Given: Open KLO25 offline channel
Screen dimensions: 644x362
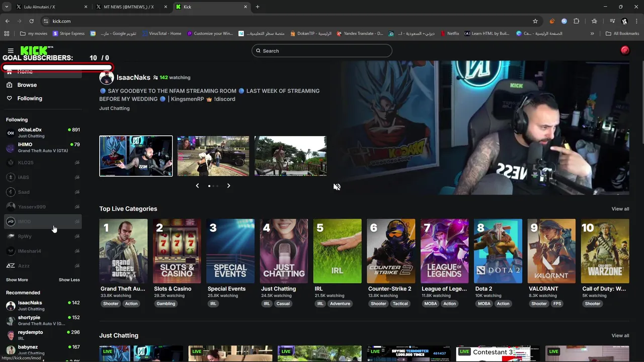Looking at the screenshot, I should click(43, 162).
